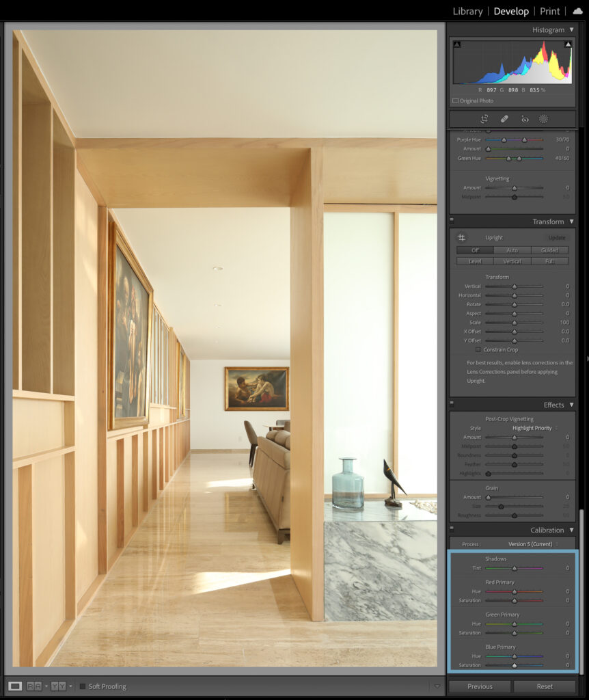Click the Post-Crop Vignetting Amount slider
The height and width of the screenshot is (700, 589).
[x=514, y=437]
